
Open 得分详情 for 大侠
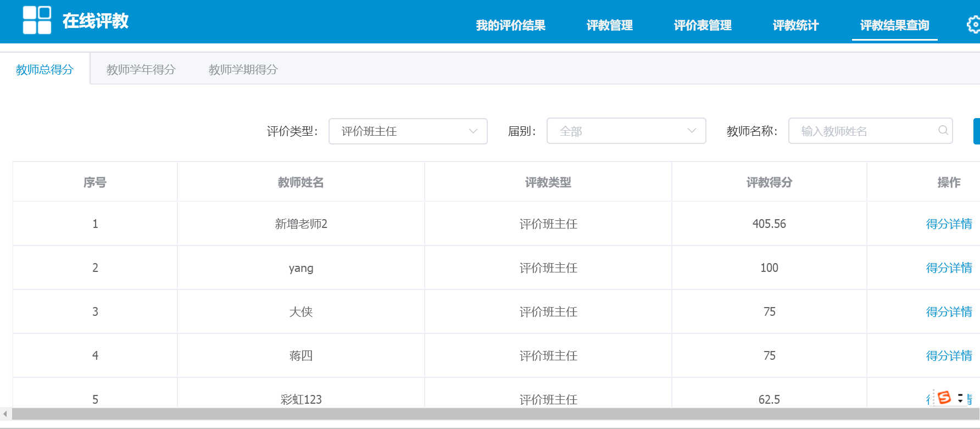[949, 311]
